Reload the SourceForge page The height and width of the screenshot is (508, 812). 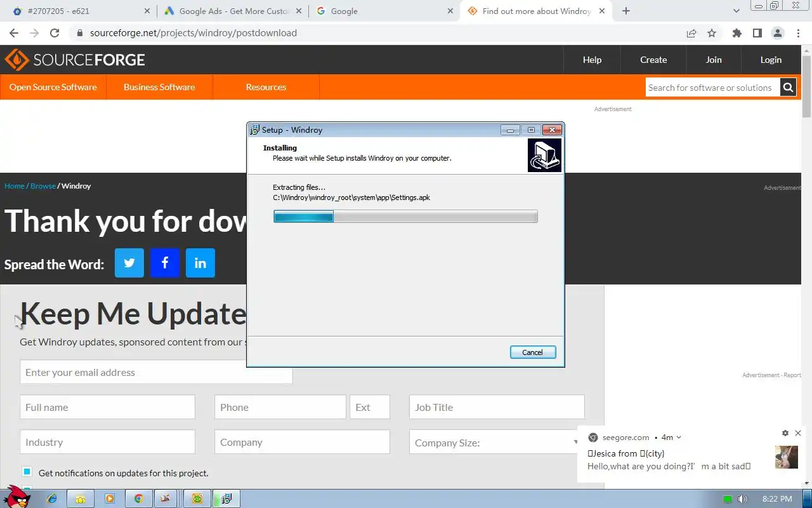[55, 33]
